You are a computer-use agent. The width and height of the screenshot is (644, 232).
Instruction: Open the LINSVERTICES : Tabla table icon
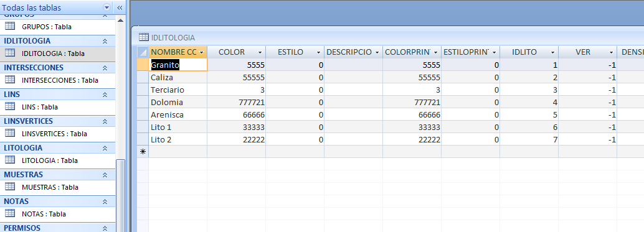(10, 133)
